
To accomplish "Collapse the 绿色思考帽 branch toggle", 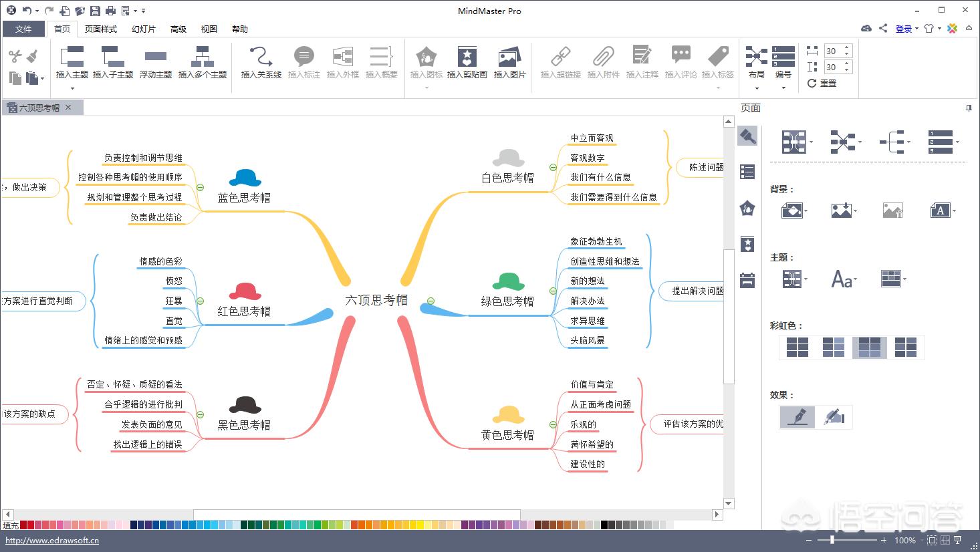I will click(553, 291).
